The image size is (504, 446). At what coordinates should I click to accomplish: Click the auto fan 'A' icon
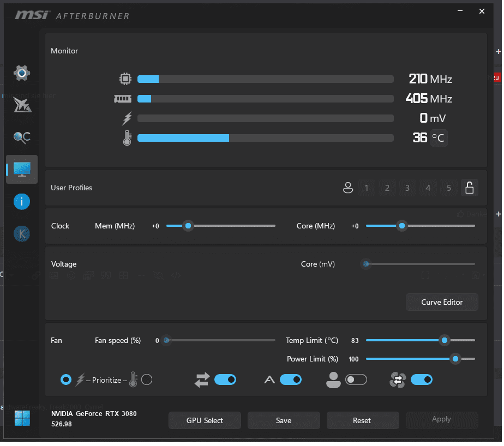coord(269,381)
